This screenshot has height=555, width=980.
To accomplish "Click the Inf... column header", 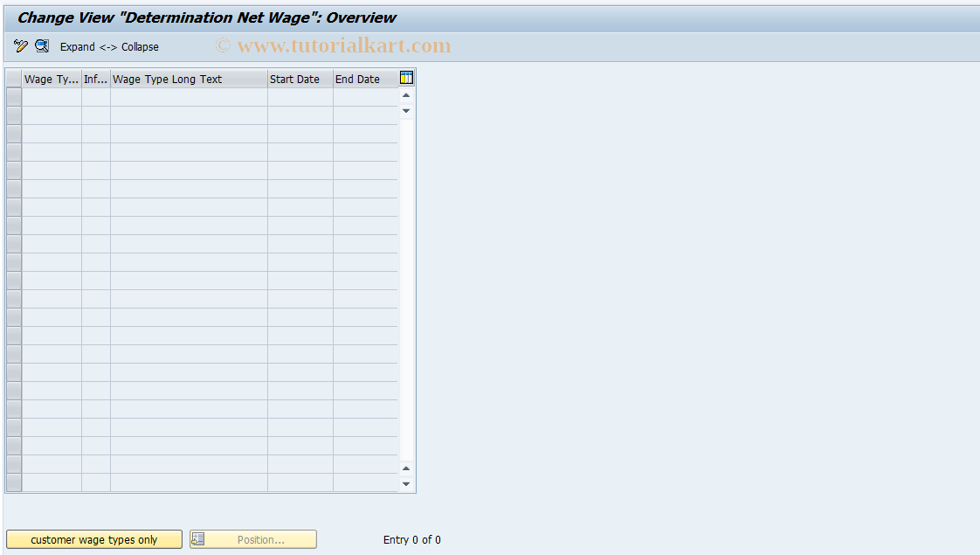I will 95,80.
